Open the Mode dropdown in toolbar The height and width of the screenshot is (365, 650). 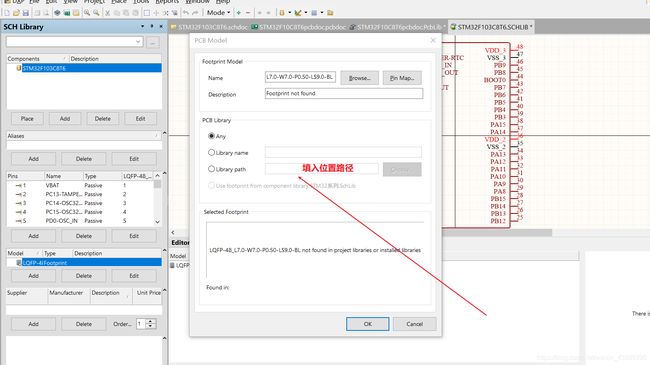tap(218, 13)
